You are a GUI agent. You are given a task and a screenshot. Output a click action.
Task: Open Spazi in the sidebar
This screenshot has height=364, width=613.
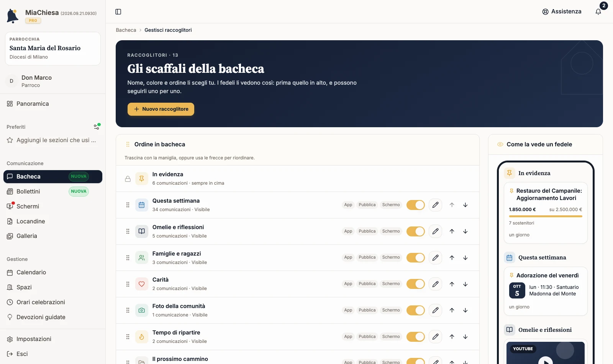[53, 287]
